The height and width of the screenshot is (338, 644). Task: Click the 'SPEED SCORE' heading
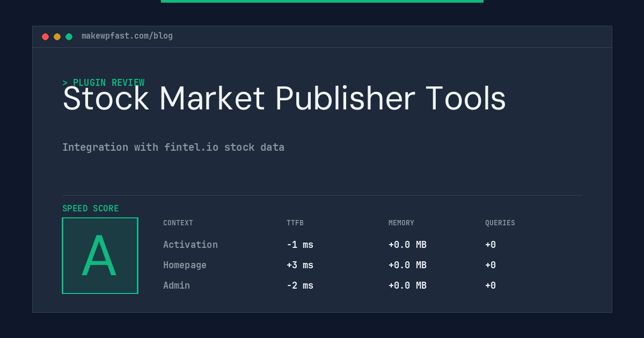pos(91,209)
